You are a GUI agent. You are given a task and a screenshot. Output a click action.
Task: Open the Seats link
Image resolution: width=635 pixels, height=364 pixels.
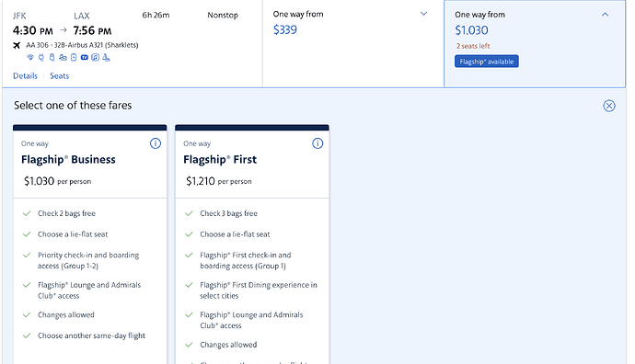(60, 76)
